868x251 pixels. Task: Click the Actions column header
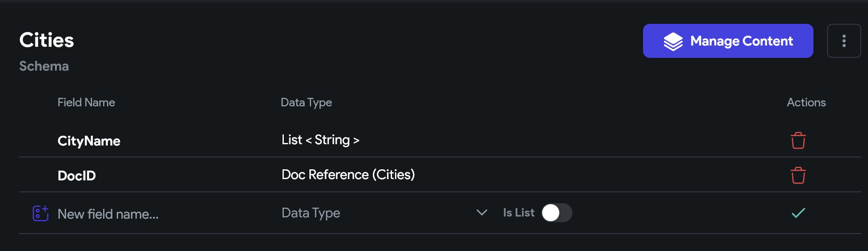click(x=806, y=103)
